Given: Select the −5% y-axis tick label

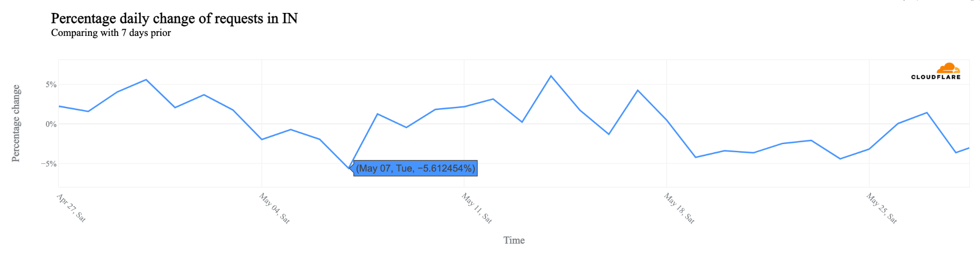Looking at the screenshot, I should click(49, 164).
